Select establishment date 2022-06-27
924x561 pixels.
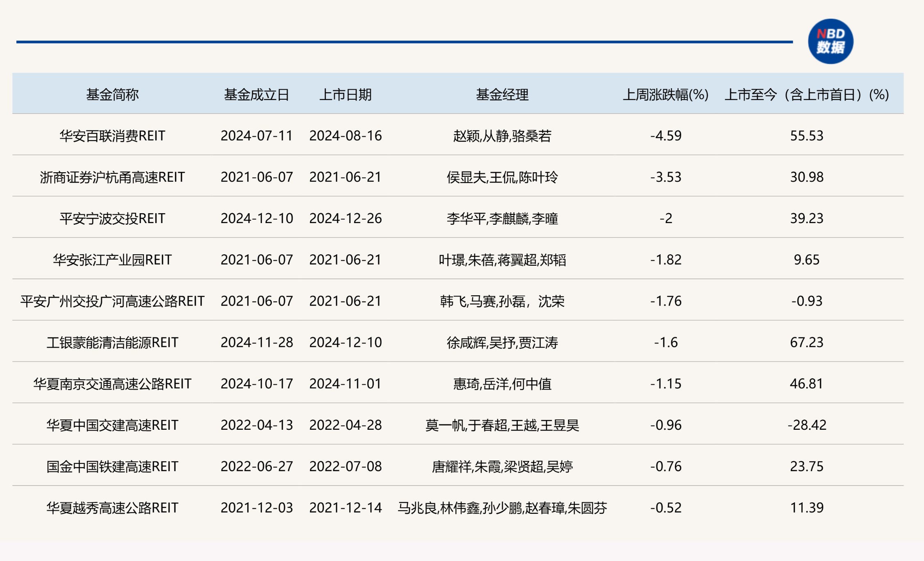tap(257, 467)
